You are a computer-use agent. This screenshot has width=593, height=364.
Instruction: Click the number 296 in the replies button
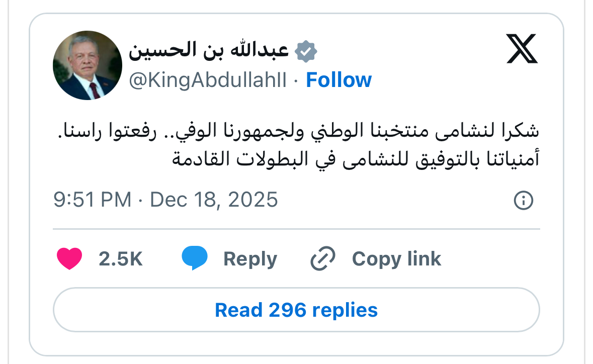click(x=287, y=310)
